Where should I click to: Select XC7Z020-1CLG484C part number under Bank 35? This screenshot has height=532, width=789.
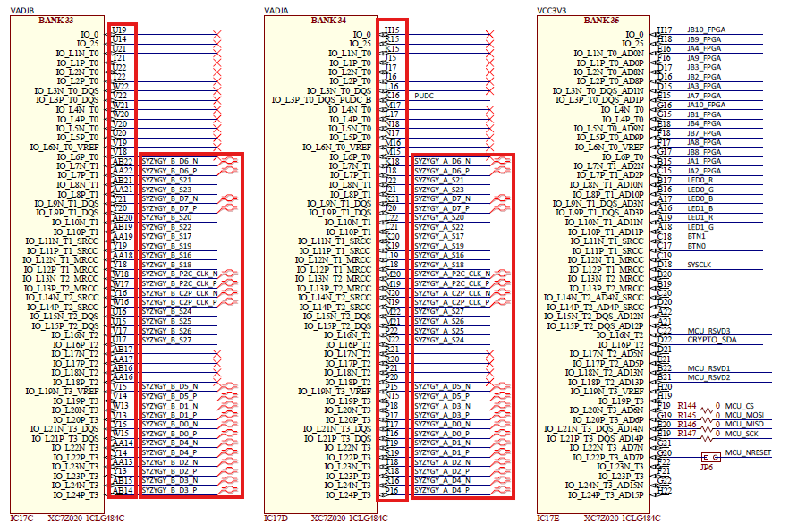pyautogui.click(x=622, y=519)
